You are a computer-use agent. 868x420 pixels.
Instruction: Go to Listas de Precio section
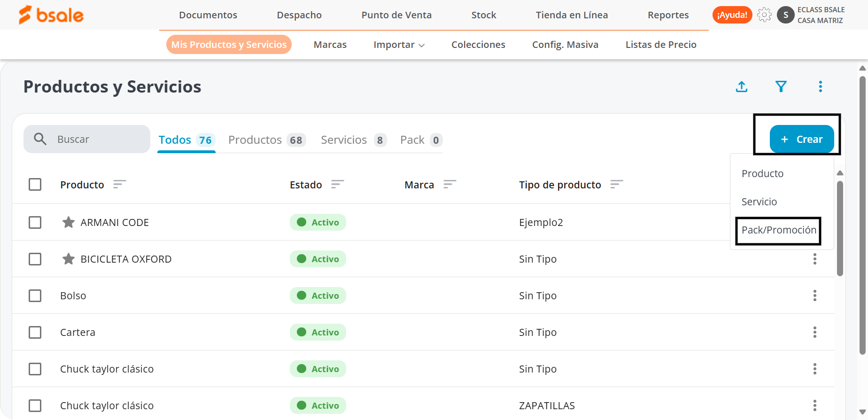coord(661,45)
